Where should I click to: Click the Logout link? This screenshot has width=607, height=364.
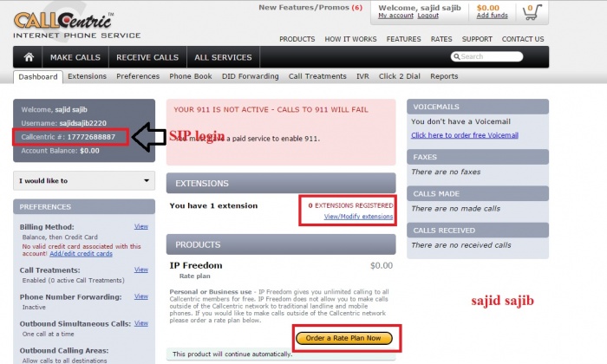tap(428, 16)
